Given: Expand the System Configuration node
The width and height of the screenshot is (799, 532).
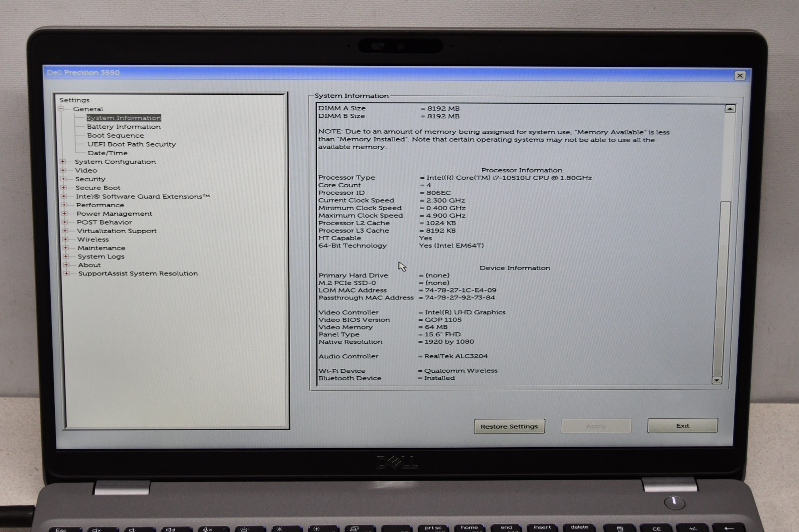Looking at the screenshot, I should point(63,162).
